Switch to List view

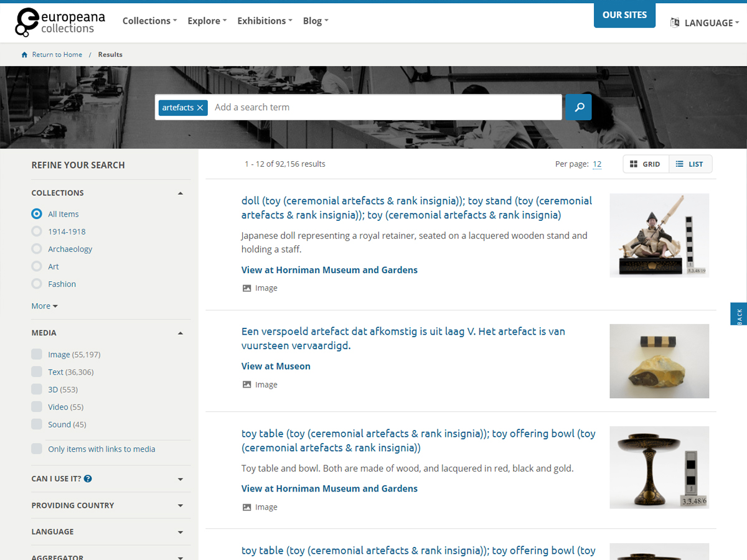coord(690,164)
